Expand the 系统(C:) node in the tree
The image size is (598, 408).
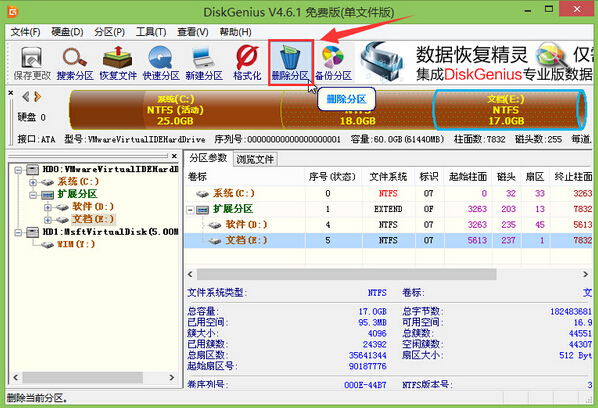33,182
